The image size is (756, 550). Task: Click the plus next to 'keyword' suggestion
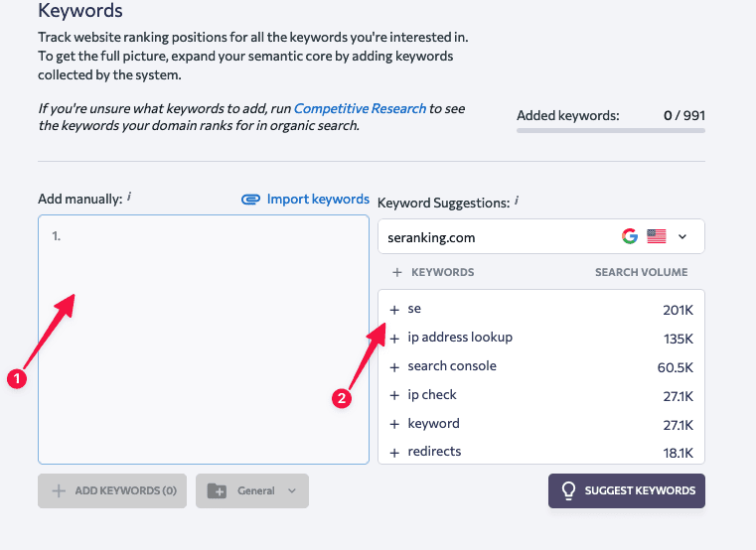point(394,424)
